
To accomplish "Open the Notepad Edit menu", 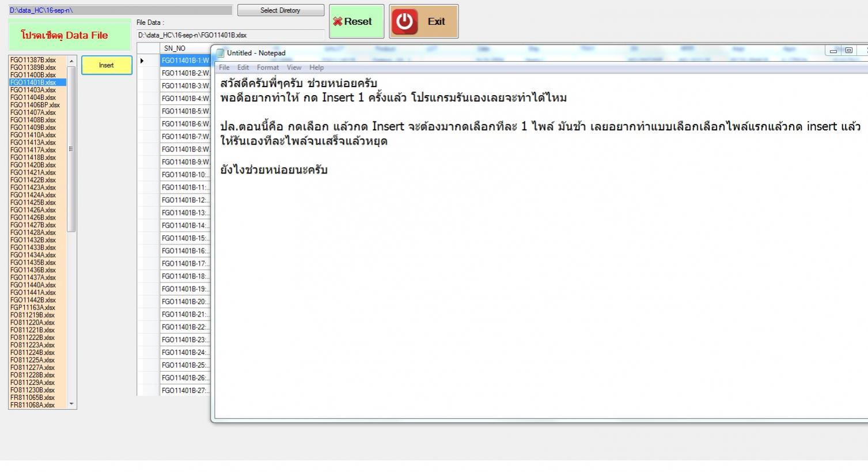I will point(243,67).
